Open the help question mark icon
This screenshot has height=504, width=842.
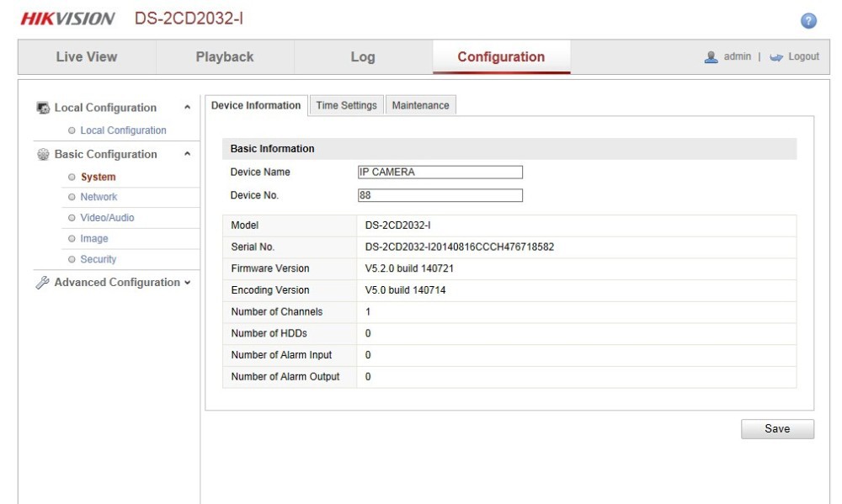[808, 21]
